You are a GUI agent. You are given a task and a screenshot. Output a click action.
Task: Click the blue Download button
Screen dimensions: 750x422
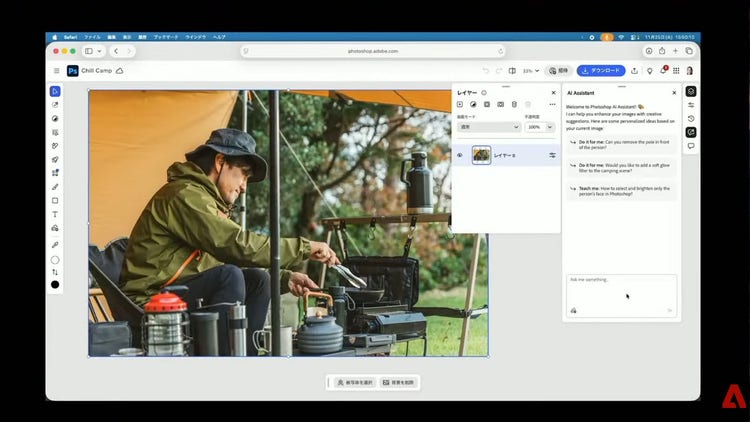click(601, 71)
